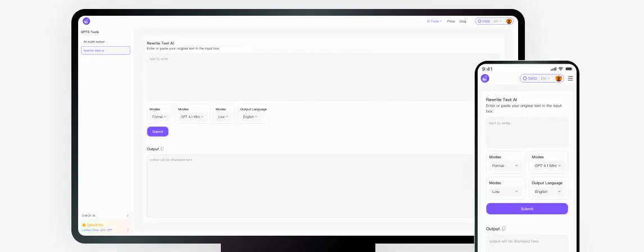
Task: Tap the phone Output copy icon
Action: coord(504,228)
